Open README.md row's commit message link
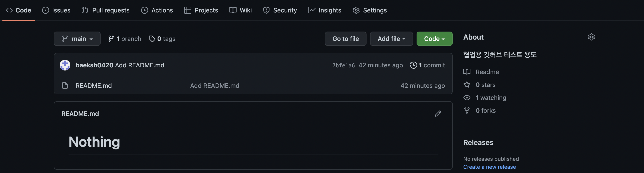The image size is (644, 173). [x=215, y=86]
